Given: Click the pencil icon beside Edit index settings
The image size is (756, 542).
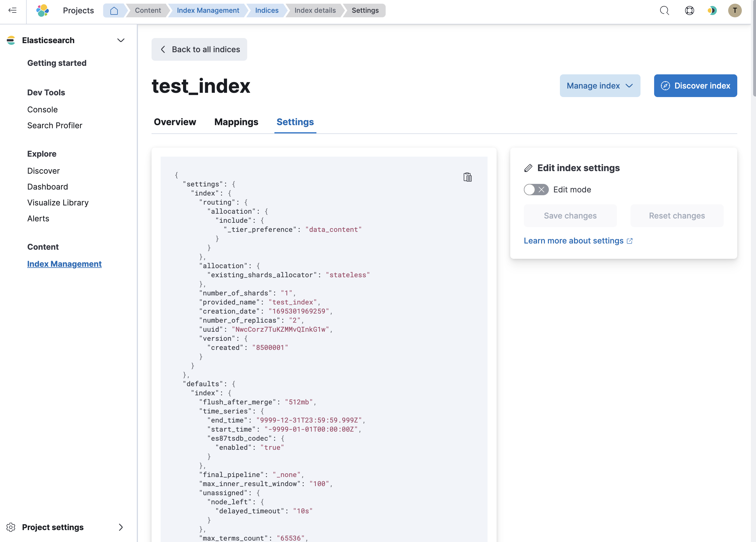Looking at the screenshot, I should click(528, 168).
